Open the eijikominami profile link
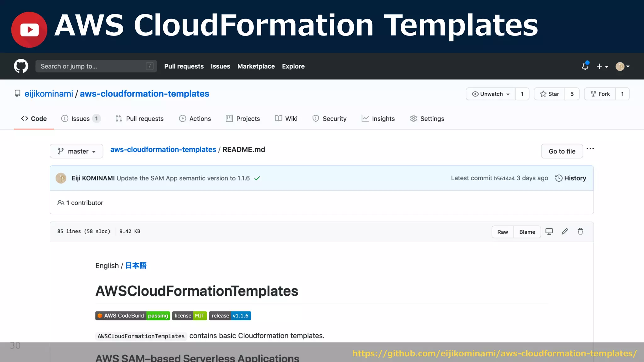This screenshot has height=362, width=644. (49, 94)
